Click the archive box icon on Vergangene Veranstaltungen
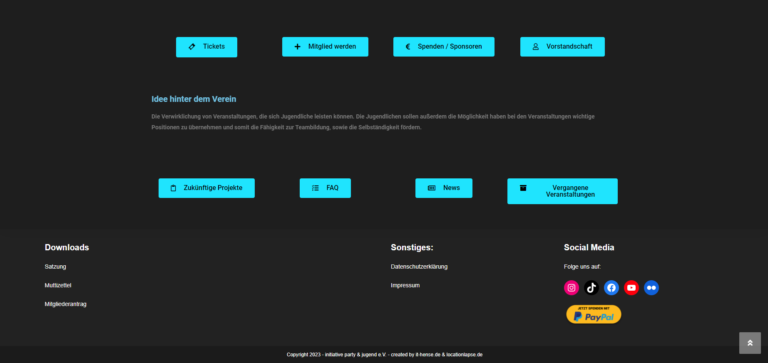 point(523,188)
